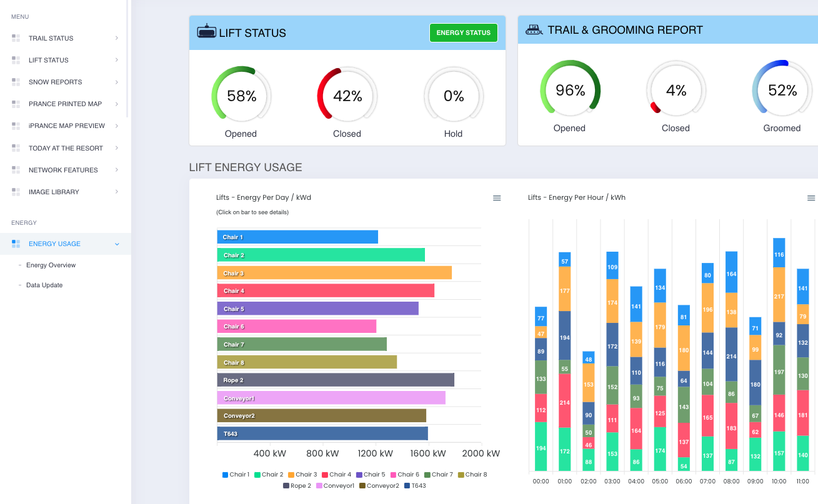Click the gondola icon beside Lift Status

pyautogui.click(x=206, y=31)
